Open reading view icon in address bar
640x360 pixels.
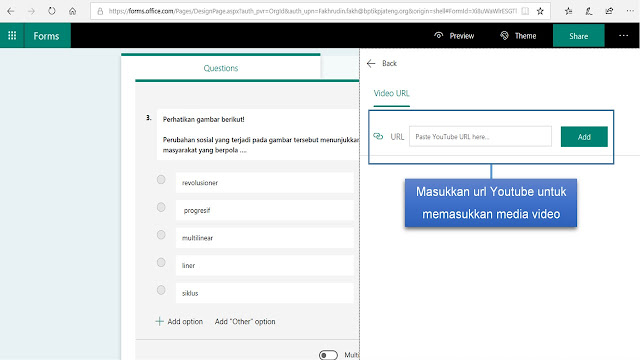[525, 11]
